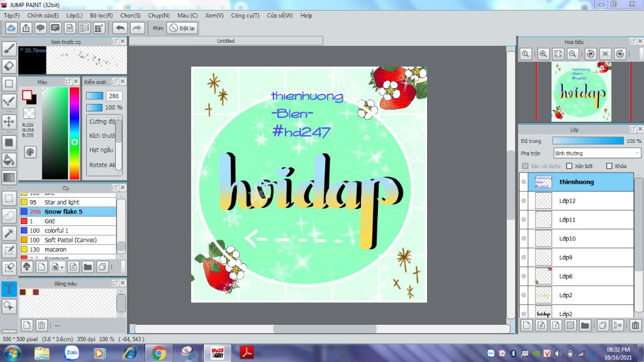
Task: Duplicate the layer in Lớp panel
Action: (602, 325)
